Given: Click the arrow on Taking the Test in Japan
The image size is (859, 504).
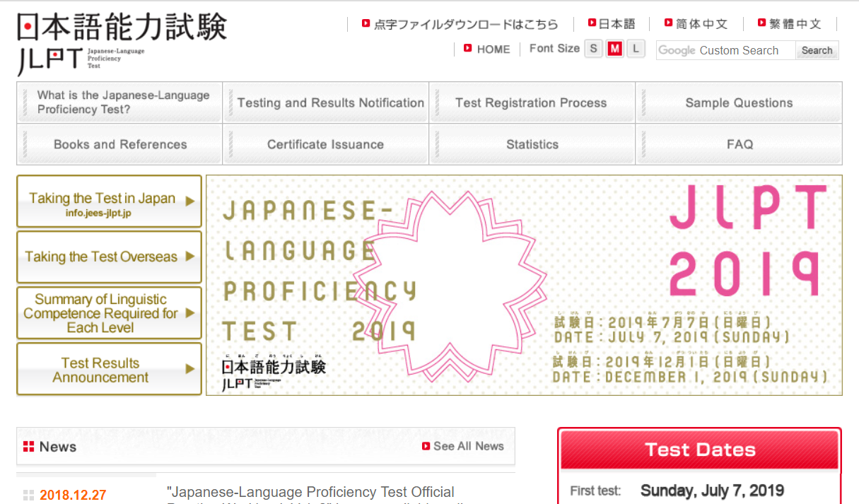Looking at the screenshot, I should [189, 201].
